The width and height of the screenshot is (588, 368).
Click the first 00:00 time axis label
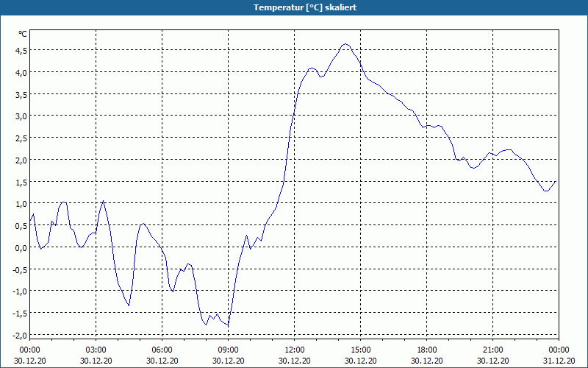[29, 350]
